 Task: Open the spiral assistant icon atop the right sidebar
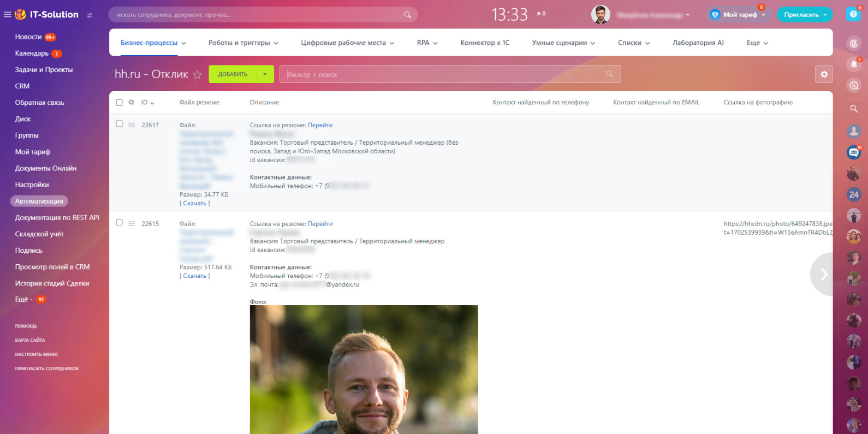(x=854, y=44)
